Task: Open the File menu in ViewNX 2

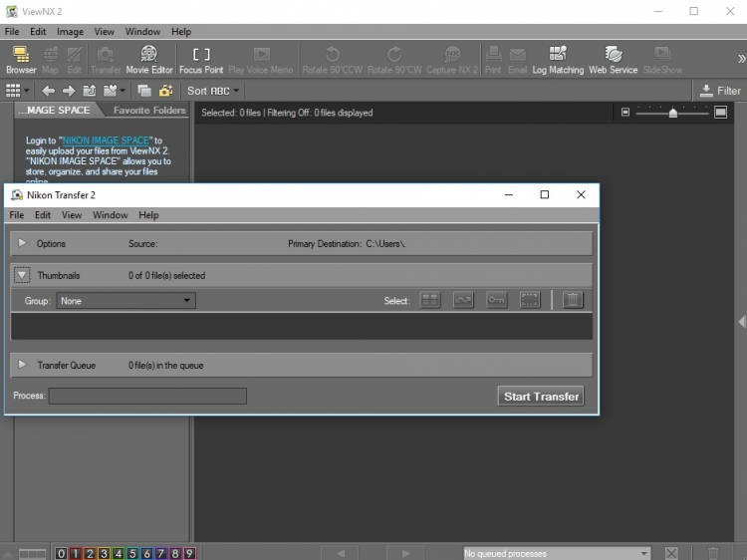Action: 12,32
